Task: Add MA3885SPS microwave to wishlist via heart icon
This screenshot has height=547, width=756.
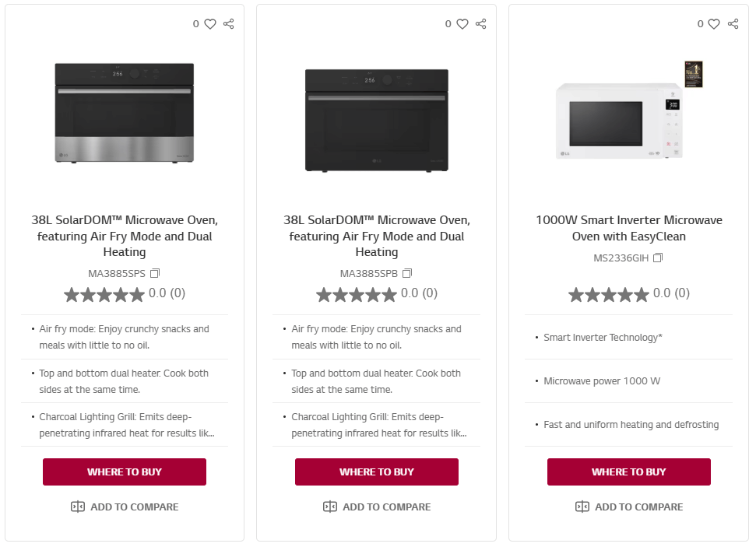Action: pos(210,24)
